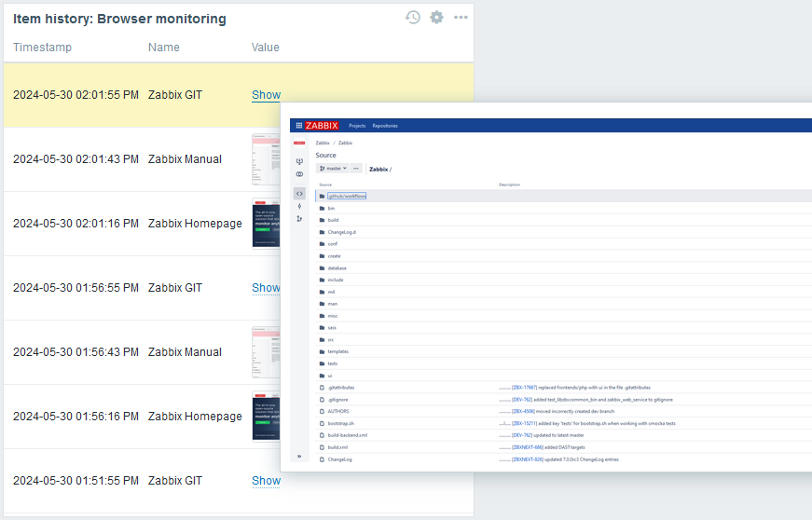
Task: Open the widget settings gear icon
Action: tap(436, 17)
